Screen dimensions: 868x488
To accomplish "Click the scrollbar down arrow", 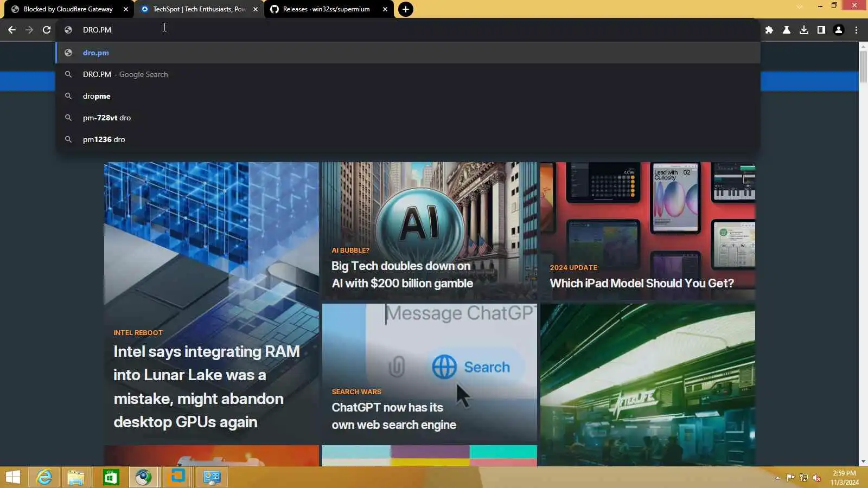I will [x=863, y=462].
